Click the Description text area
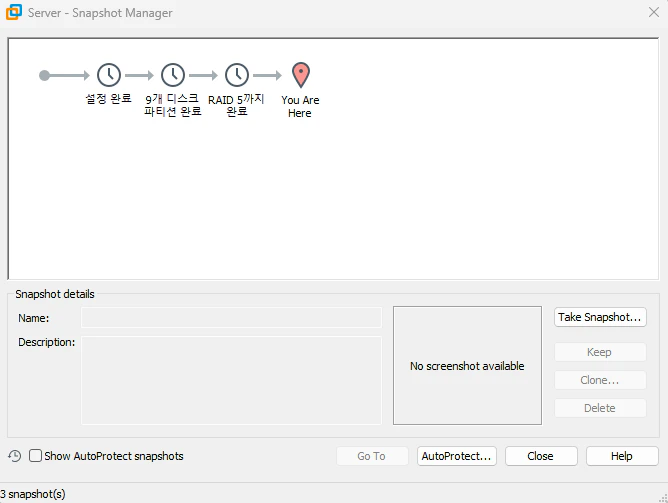Screen dimensions: 668x503 tap(231, 380)
